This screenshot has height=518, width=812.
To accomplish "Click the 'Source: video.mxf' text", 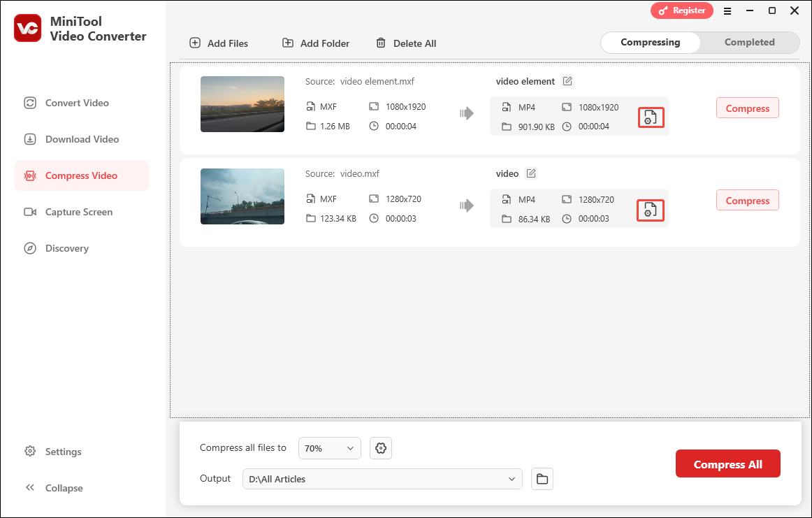I will coord(342,173).
